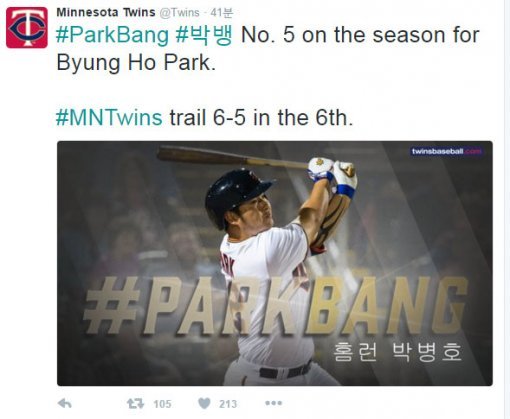Open the Minnesota Twins profile name link

(x=106, y=12)
